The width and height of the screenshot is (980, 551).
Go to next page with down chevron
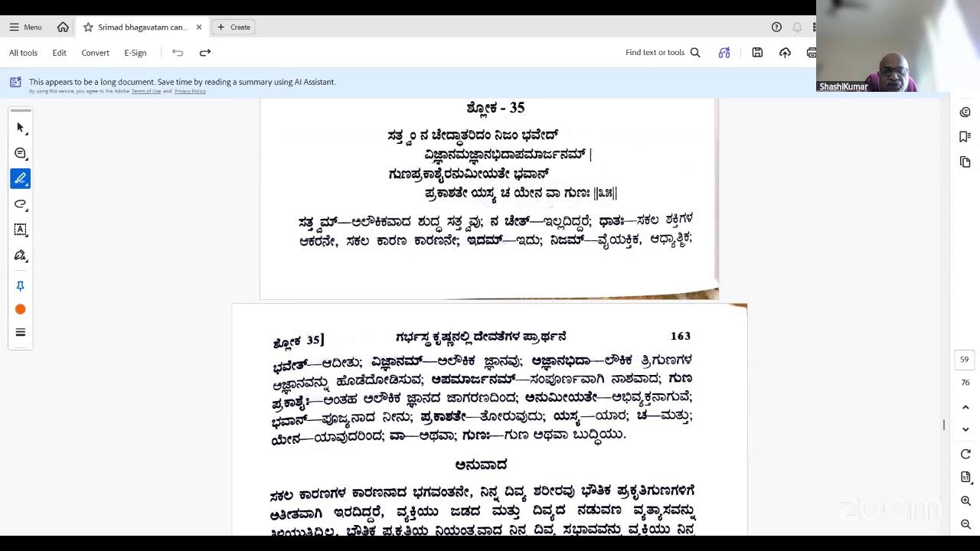click(965, 429)
